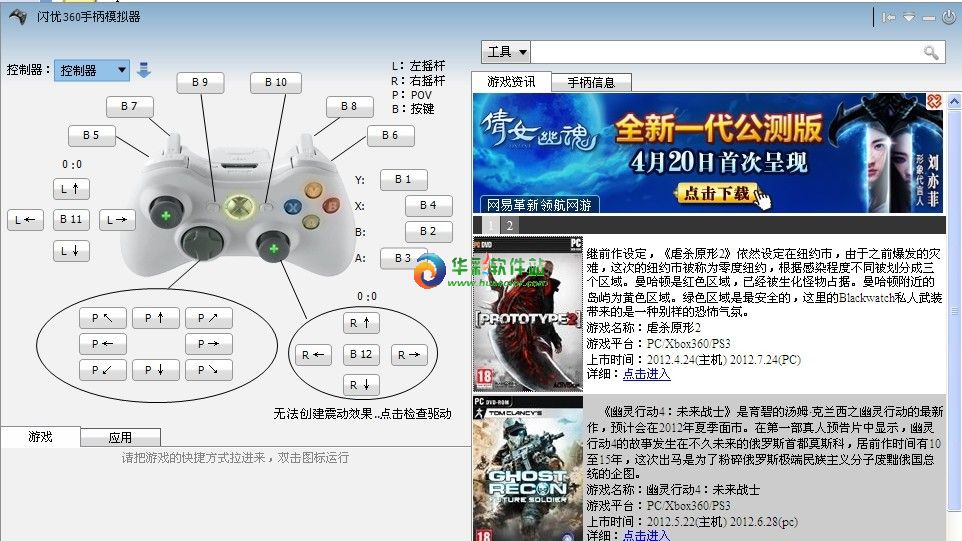962x541 pixels.
Task: Switch to the 手柄信息 tab
Action: [x=591, y=82]
